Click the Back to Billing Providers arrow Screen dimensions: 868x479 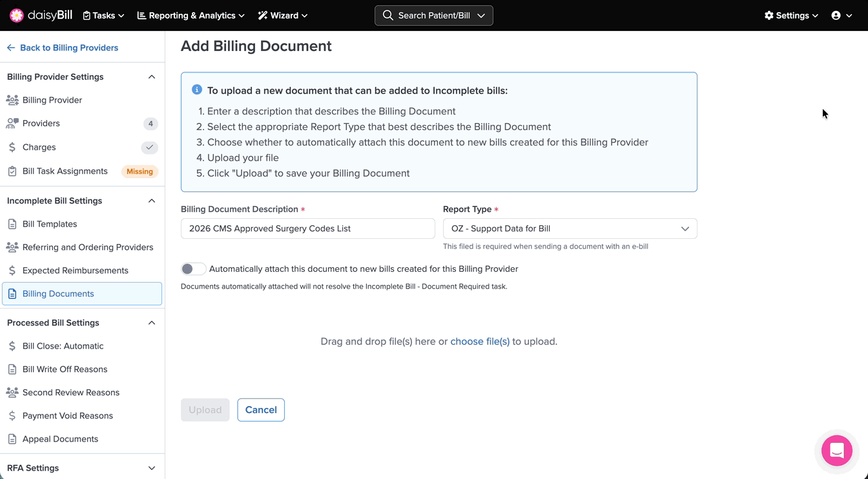click(x=11, y=48)
